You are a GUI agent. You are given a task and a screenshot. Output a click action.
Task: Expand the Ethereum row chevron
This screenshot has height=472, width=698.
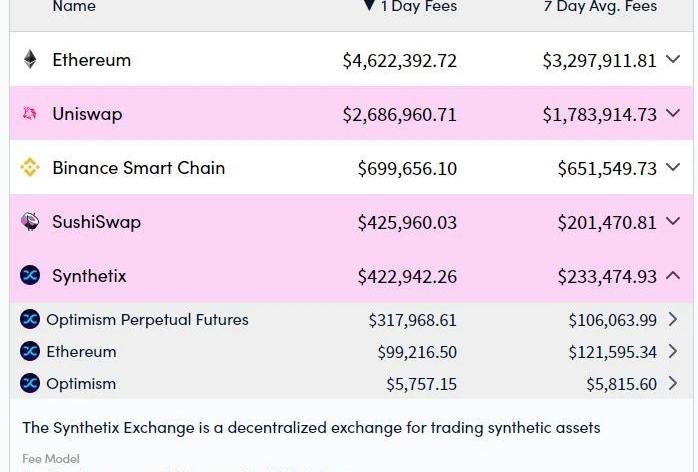pyautogui.click(x=673, y=60)
